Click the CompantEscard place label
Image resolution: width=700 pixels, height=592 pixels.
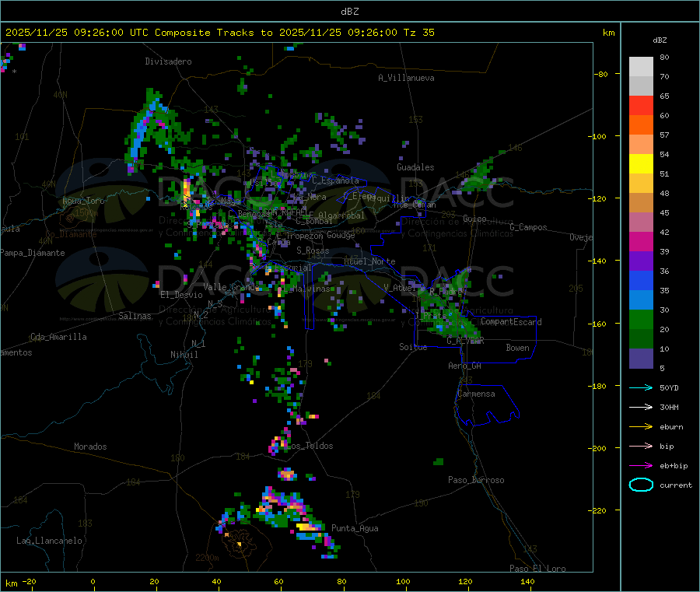tap(511, 321)
